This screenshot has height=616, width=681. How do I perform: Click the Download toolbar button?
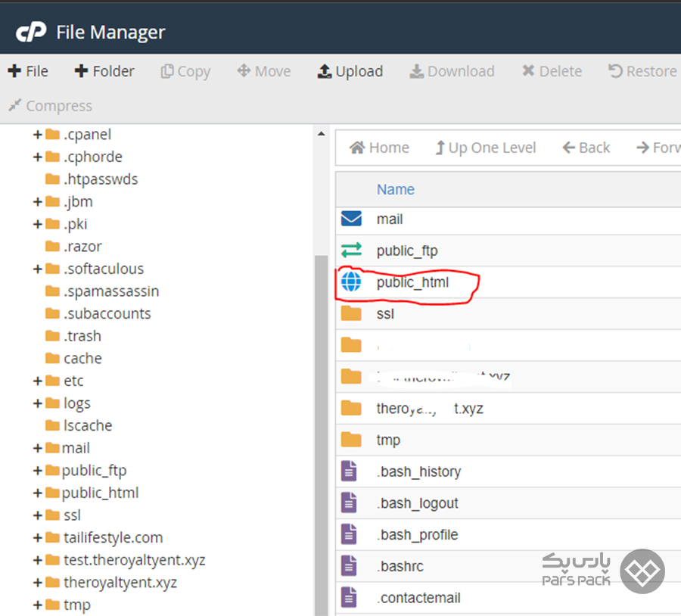pyautogui.click(x=452, y=71)
